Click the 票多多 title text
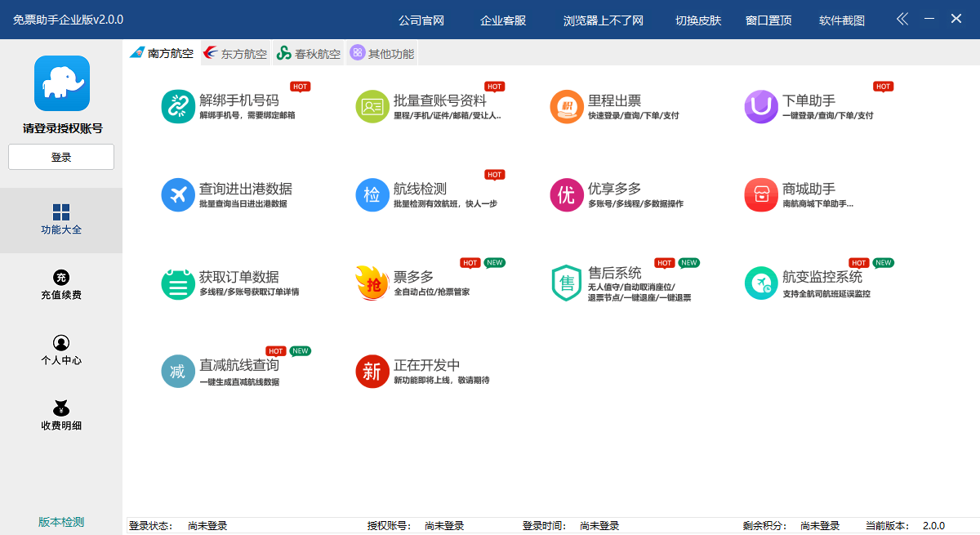Image resolution: width=980 pixels, height=535 pixels. click(413, 277)
